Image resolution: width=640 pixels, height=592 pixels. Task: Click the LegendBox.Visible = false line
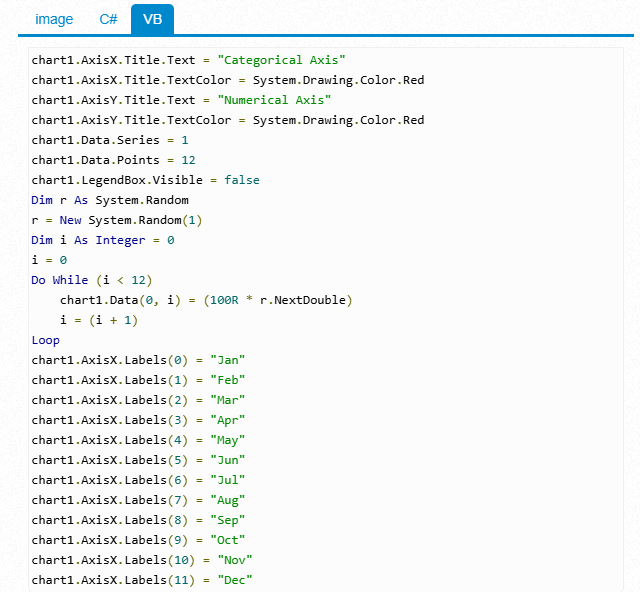coord(145,180)
